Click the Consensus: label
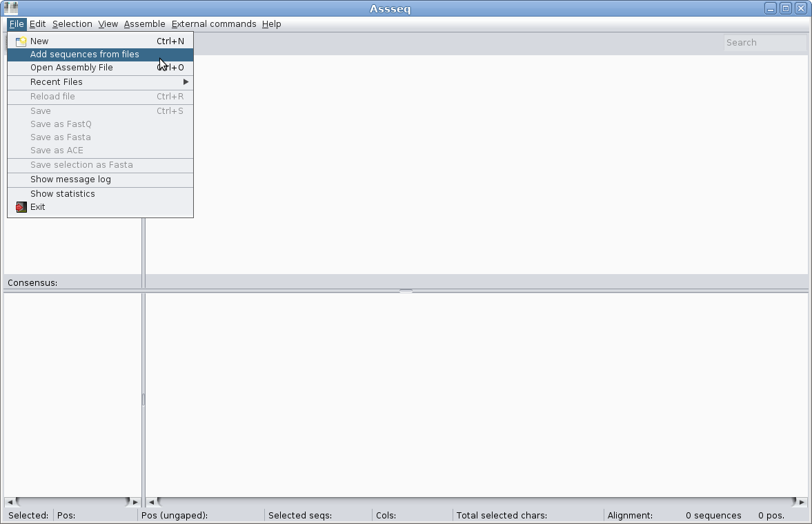 pyautogui.click(x=32, y=283)
